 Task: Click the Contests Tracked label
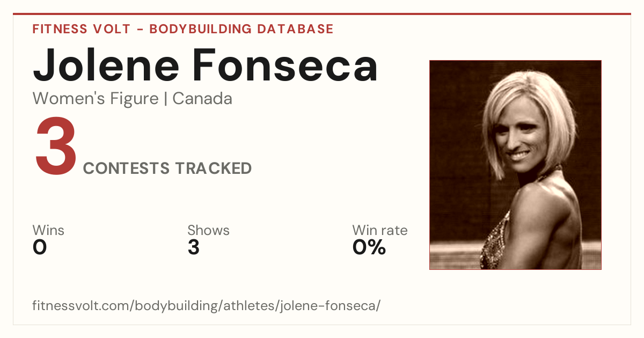167,168
